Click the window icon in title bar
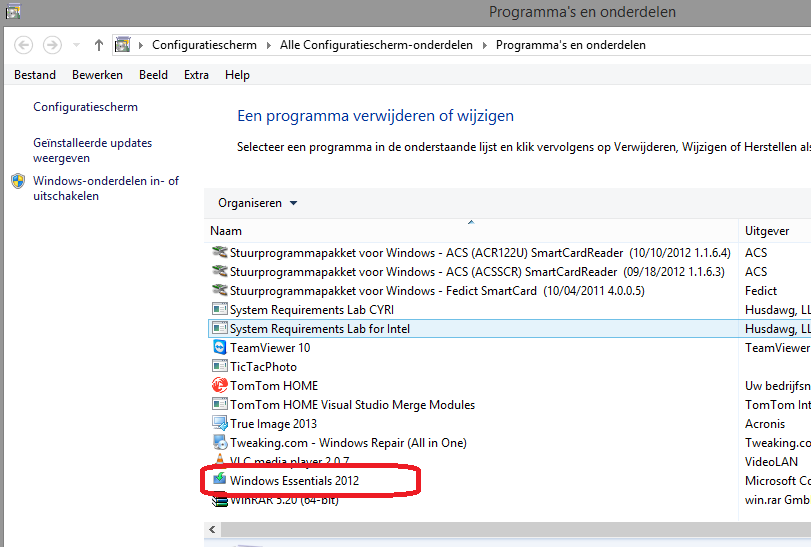The width and height of the screenshot is (811, 547). [13, 11]
